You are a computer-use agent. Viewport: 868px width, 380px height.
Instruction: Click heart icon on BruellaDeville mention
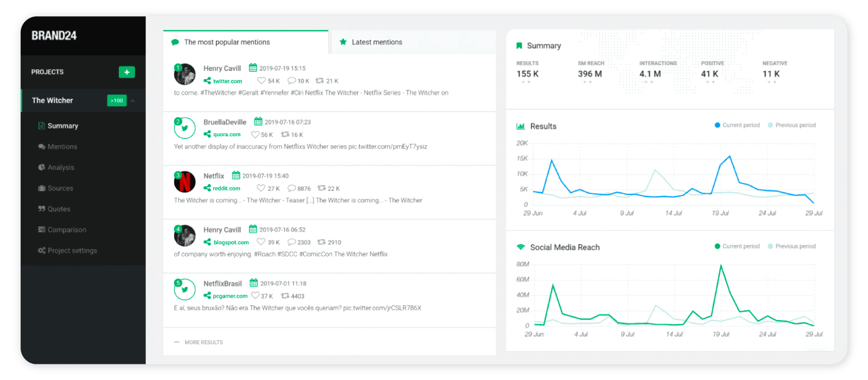pos(255,135)
